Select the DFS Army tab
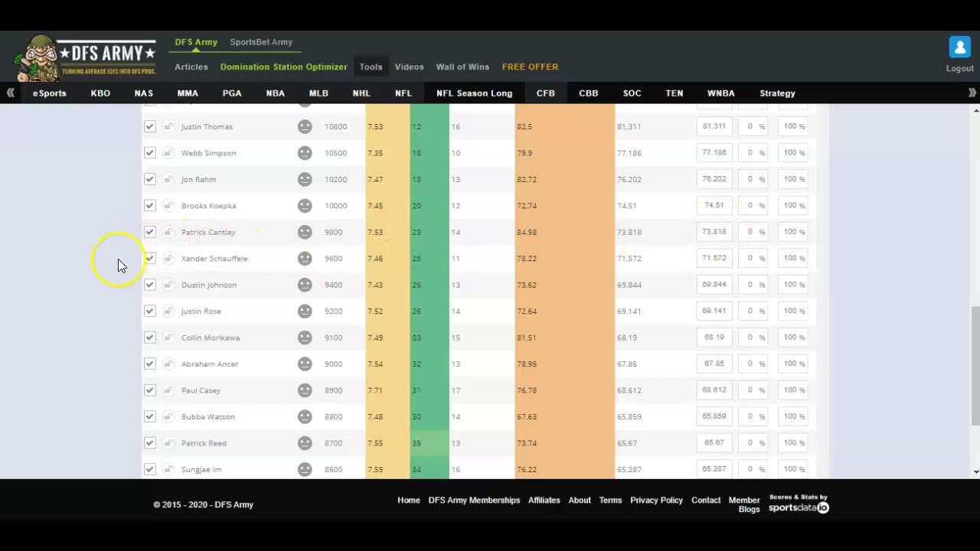Viewport: 980px width, 551px height. pos(196,42)
